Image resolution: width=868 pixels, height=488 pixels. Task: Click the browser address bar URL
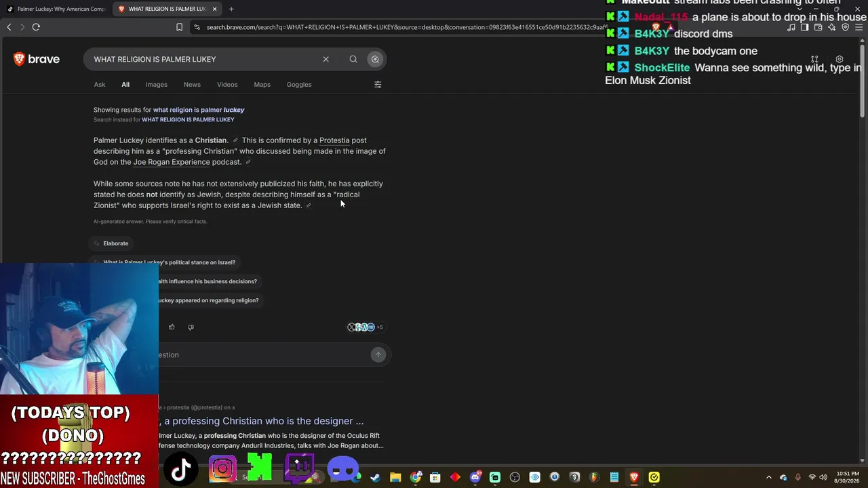coord(407,27)
